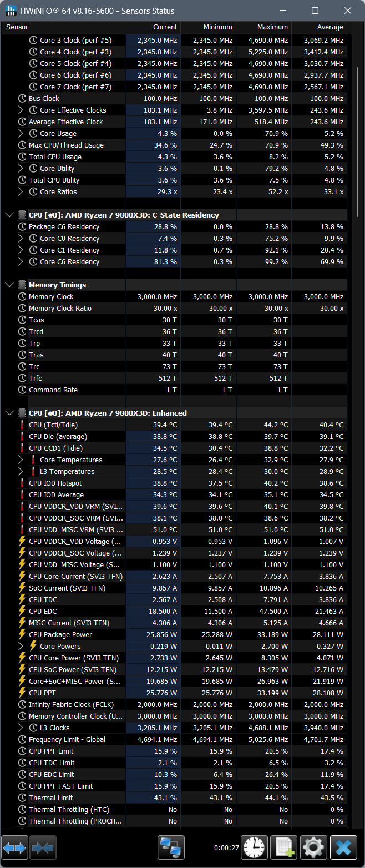Open sensor settings gear icon

tap(314, 847)
